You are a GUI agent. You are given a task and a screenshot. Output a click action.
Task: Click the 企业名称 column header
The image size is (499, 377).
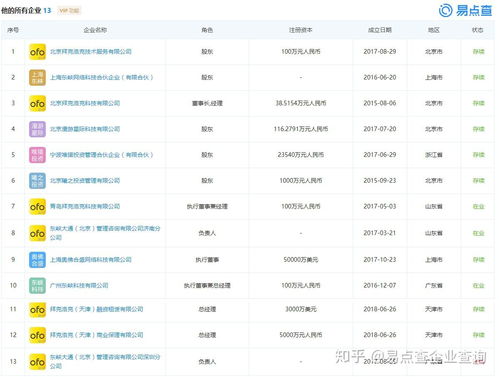tap(95, 30)
